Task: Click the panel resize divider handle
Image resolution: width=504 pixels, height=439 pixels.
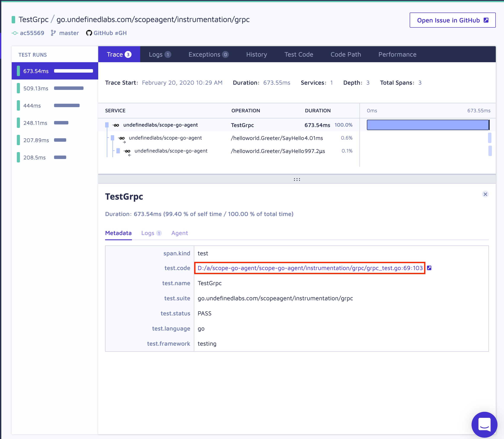Action: point(297,179)
